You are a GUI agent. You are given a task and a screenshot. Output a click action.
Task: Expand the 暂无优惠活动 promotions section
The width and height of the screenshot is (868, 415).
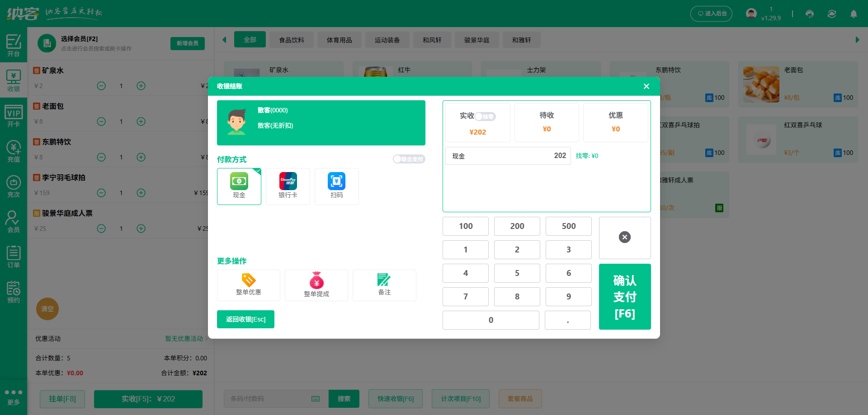point(184,339)
